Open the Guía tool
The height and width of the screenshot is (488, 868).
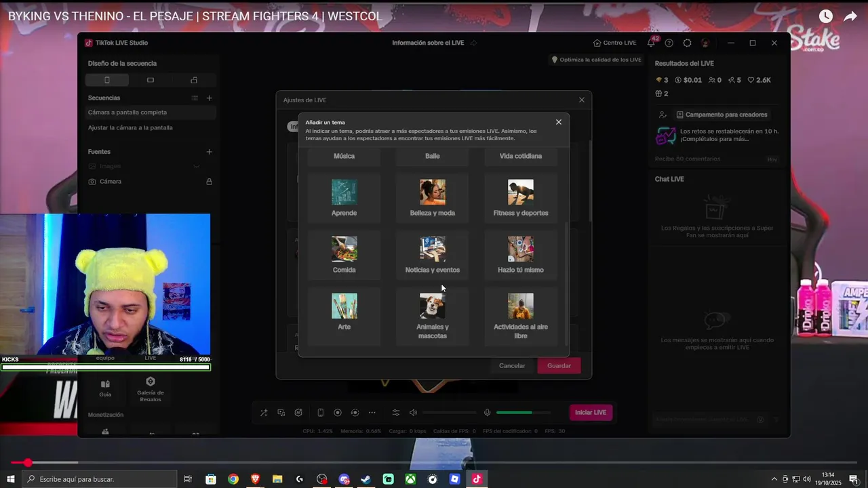(105, 388)
